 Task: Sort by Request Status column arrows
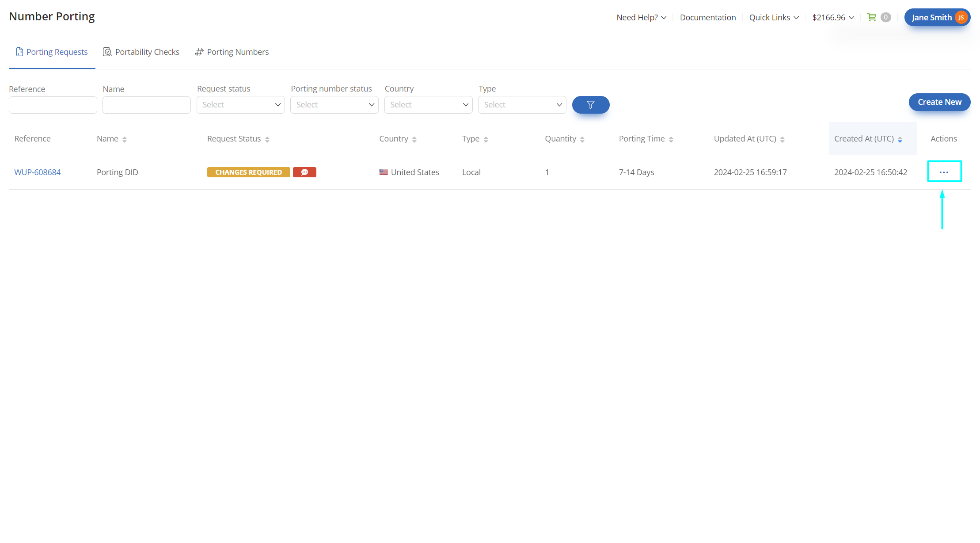coord(267,139)
